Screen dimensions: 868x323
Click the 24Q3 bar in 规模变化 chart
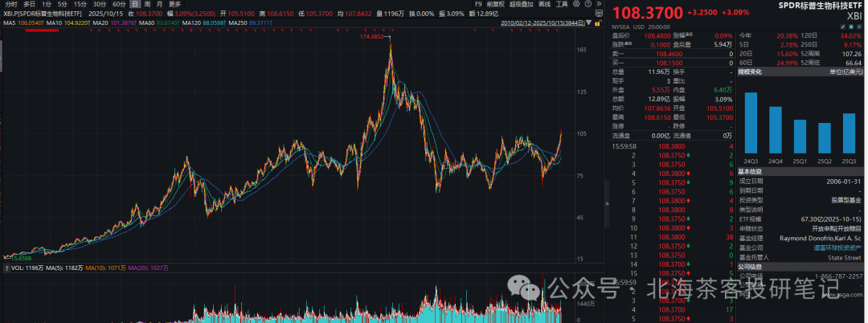[x=751, y=123]
